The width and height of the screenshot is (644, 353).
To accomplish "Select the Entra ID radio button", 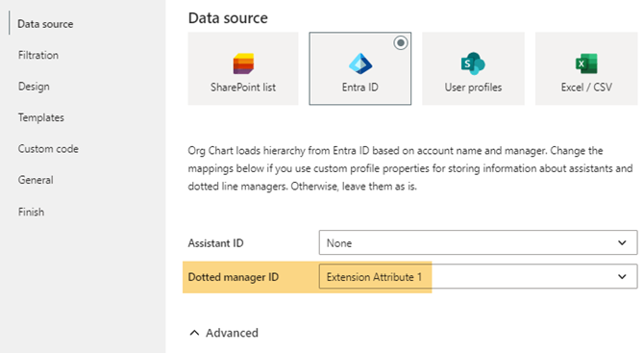I will coord(401,42).
